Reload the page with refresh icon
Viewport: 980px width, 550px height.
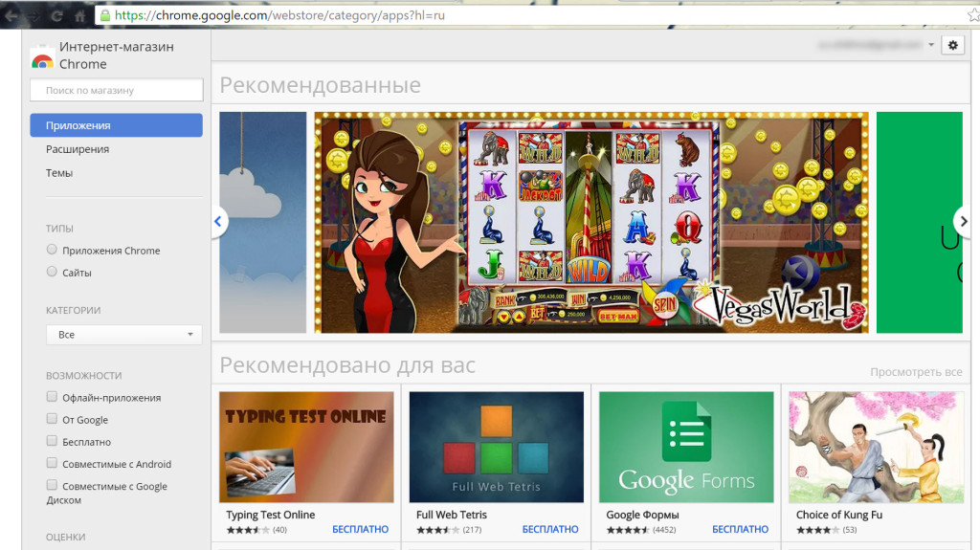point(56,15)
